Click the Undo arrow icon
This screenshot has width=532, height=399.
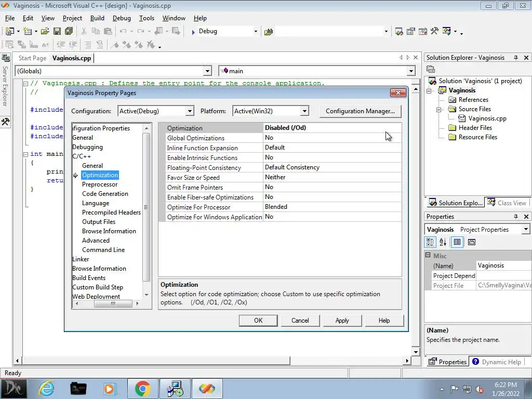(x=123, y=31)
